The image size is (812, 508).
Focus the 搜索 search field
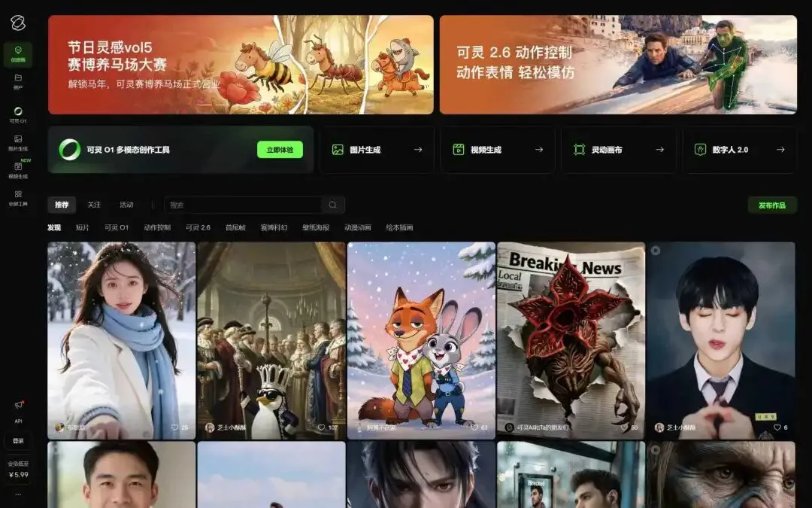(x=254, y=205)
